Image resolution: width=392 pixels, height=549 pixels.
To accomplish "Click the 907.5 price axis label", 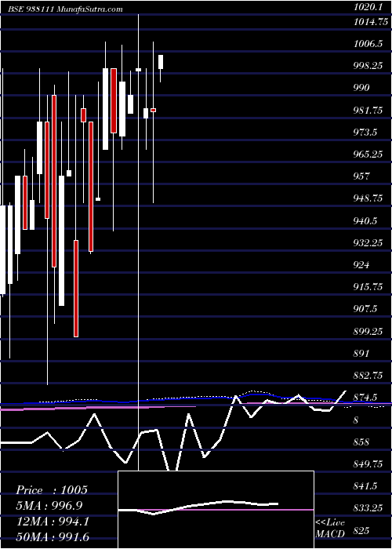I will point(366,309).
